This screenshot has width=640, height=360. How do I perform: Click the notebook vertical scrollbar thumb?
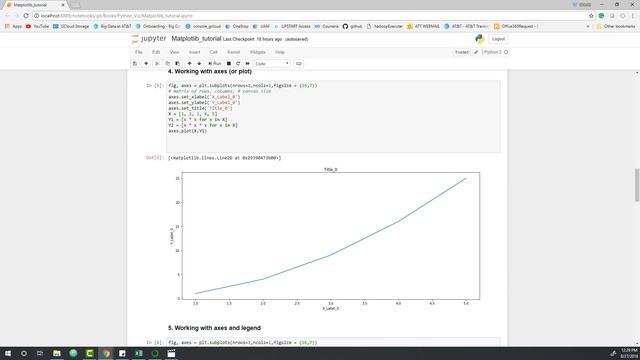tap(637, 184)
